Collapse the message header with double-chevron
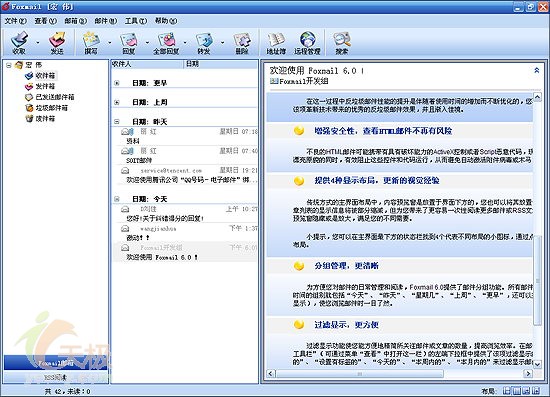The image size is (550, 397). point(536,70)
